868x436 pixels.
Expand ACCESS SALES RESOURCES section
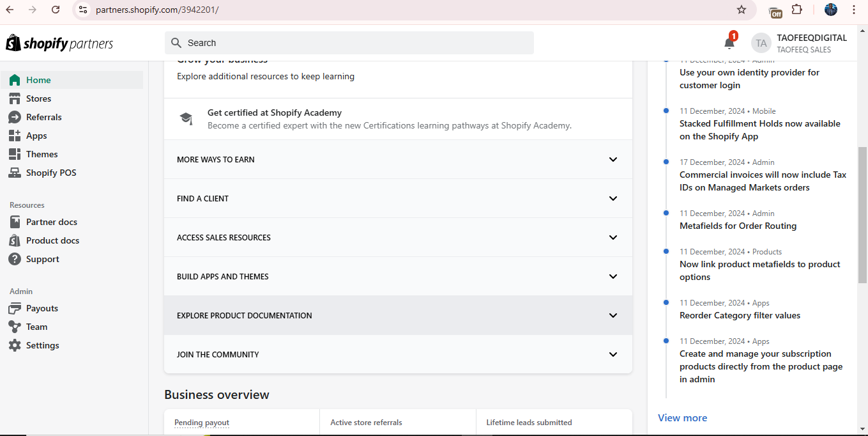click(398, 237)
